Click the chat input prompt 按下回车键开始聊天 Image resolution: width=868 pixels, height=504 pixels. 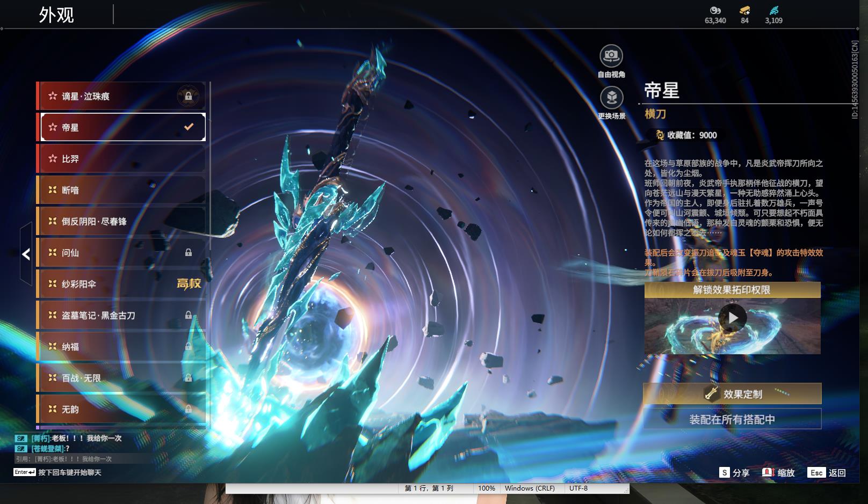[70, 472]
